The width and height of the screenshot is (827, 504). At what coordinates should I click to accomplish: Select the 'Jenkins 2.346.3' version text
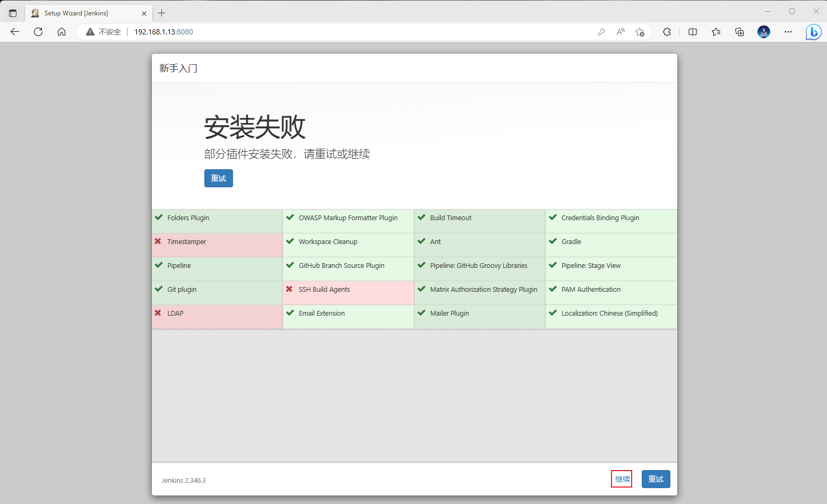pos(184,481)
